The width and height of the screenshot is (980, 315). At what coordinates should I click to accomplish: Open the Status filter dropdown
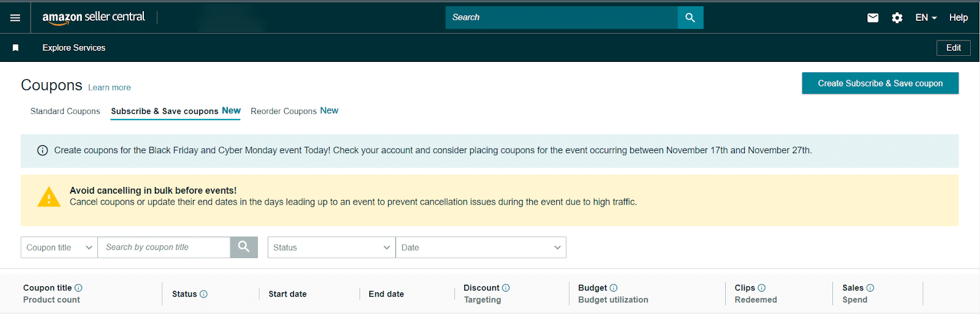tap(331, 248)
